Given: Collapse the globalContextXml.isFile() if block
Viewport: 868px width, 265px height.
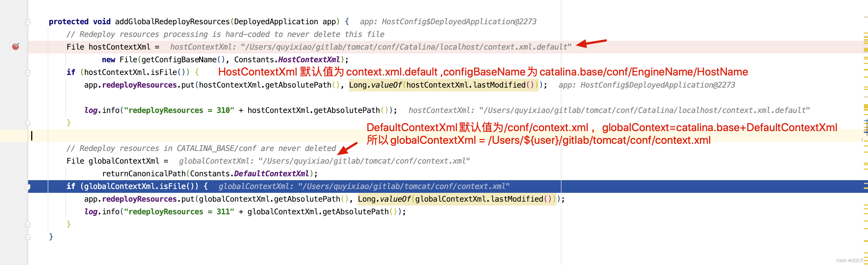Looking at the screenshot, I should pos(28,187).
